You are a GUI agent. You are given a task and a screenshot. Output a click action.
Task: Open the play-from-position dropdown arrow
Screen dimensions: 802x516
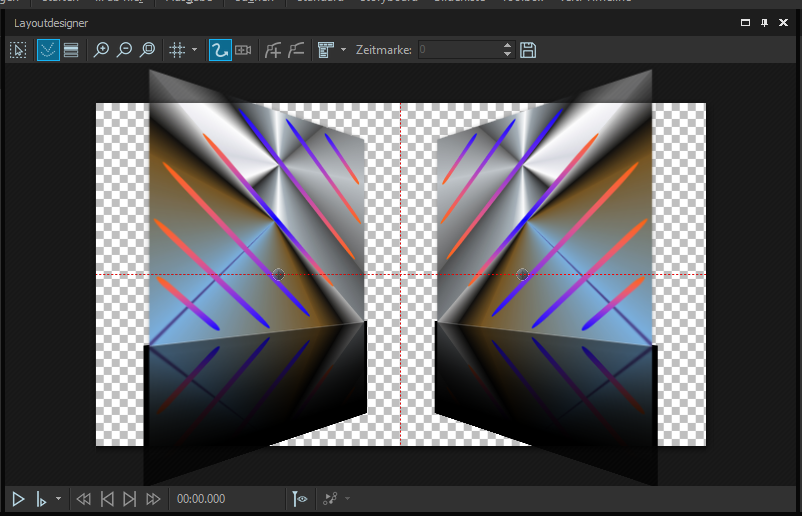(58, 498)
